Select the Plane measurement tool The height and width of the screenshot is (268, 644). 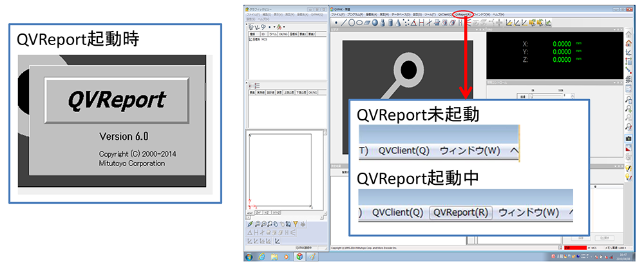(x=367, y=23)
